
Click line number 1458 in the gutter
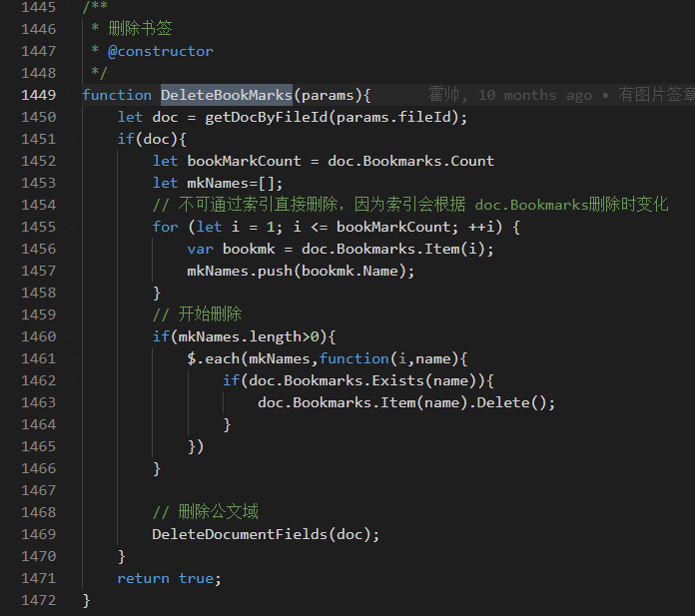[39, 293]
